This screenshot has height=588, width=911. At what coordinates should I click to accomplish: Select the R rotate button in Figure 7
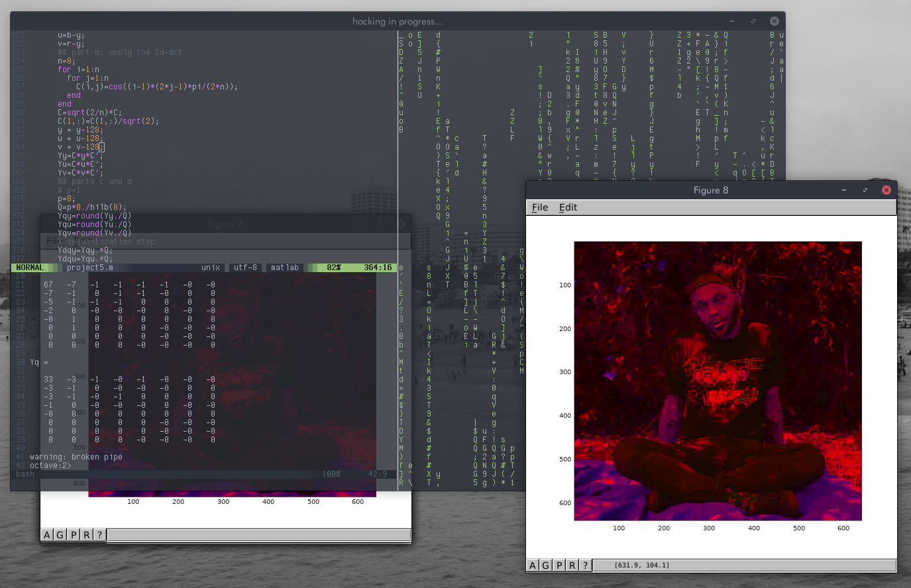point(87,535)
